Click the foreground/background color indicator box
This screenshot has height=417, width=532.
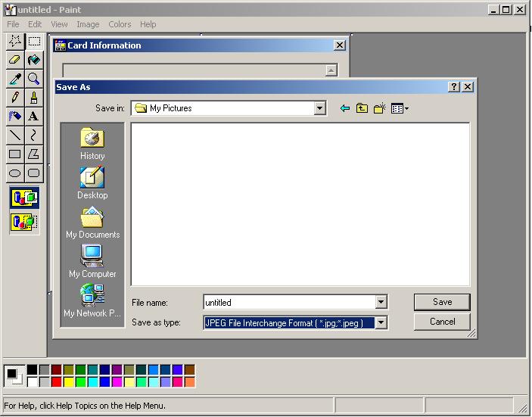click(x=14, y=376)
